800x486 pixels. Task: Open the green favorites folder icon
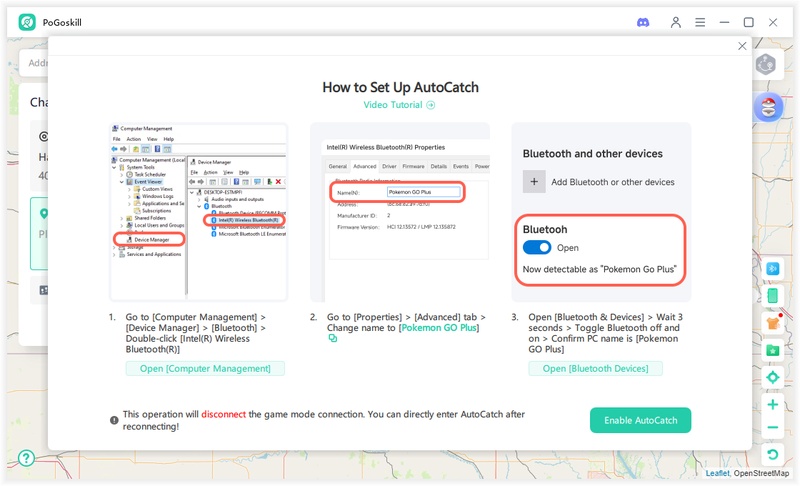click(772, 350)
